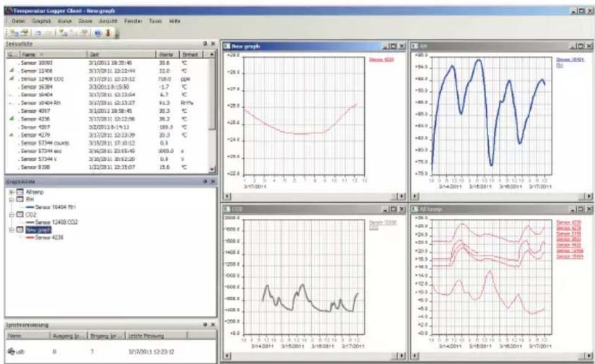This screenshot has height=364, width=595.
Task: Open the Zoom menu
Action: click(x=85, y=21)
